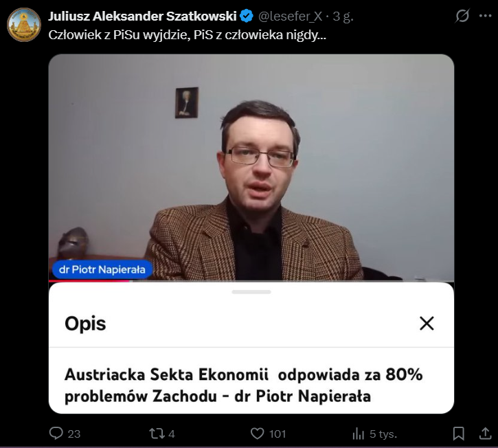Image resolution: width=498 pixels, height=448 pixels.
Task: Open the three-dot more options menu
Action: [x=486, y=16]
